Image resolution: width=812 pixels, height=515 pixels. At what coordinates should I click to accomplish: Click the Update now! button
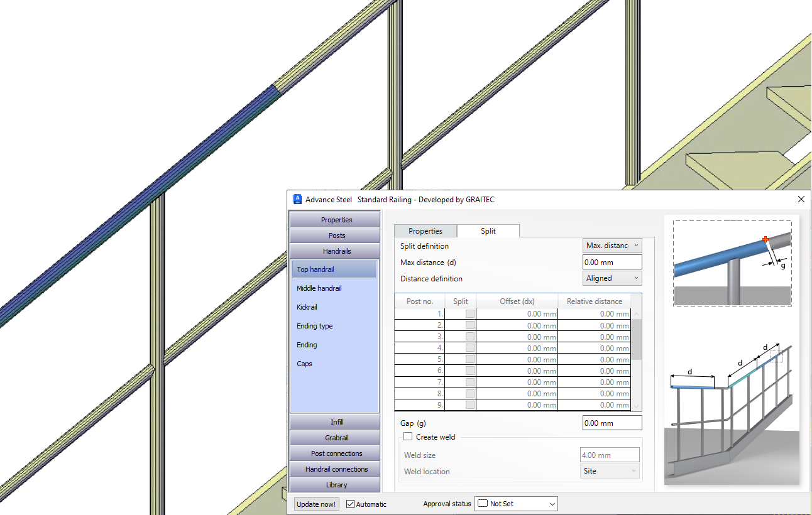pos(317,504)
